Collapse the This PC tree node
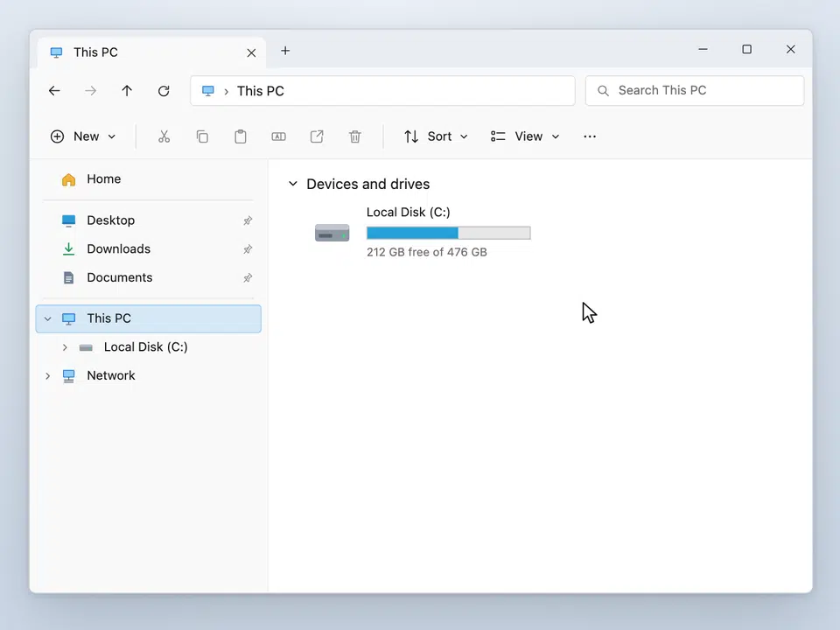Screen dimensions: 840x630 (47, 318)
